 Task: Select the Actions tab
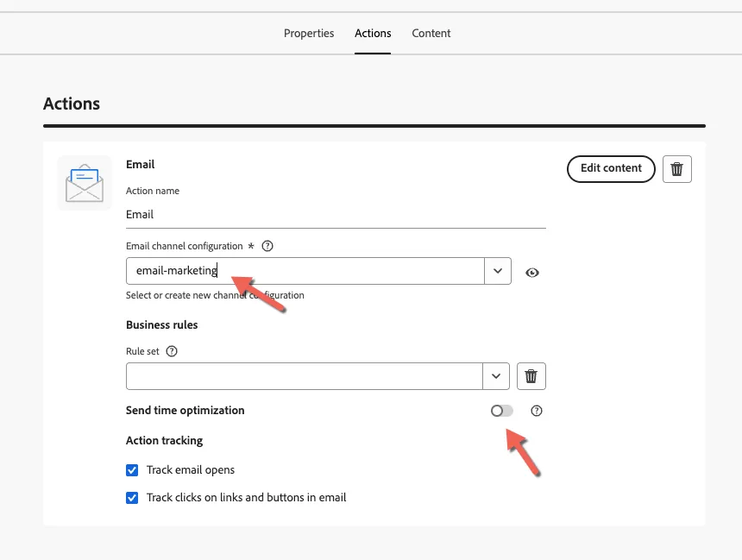[373, 33]
